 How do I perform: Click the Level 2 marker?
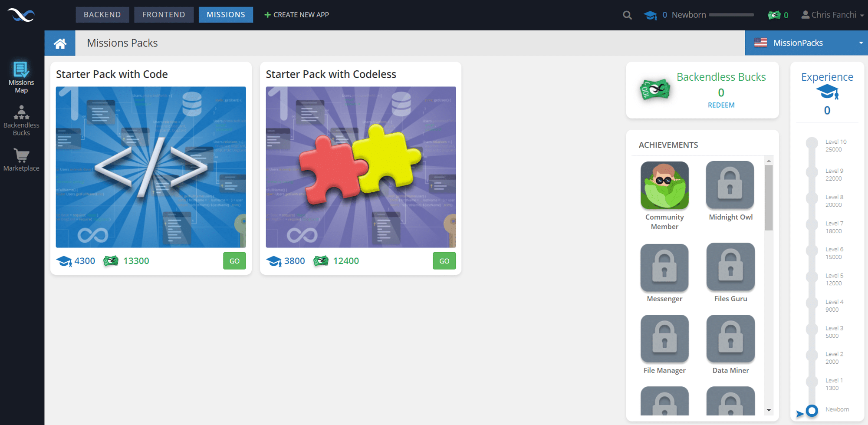pyautogui.click(x=812, y=355)
